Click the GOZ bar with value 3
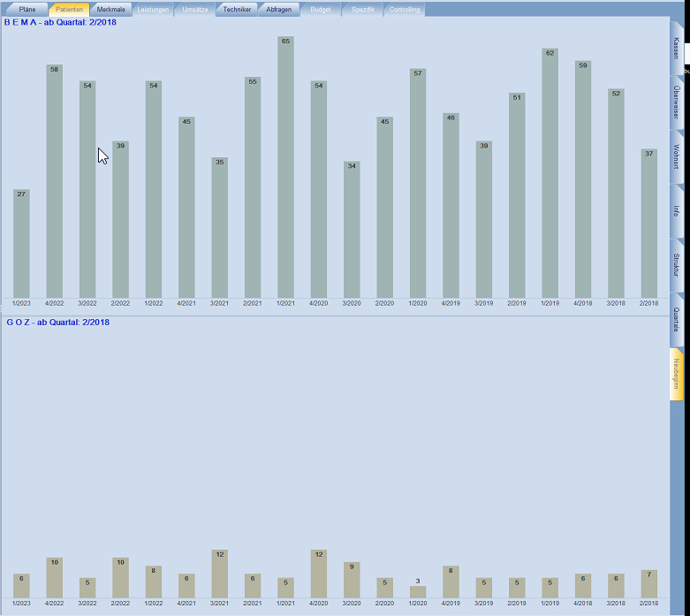The image size is (690, 616). (x=418, y=592)
